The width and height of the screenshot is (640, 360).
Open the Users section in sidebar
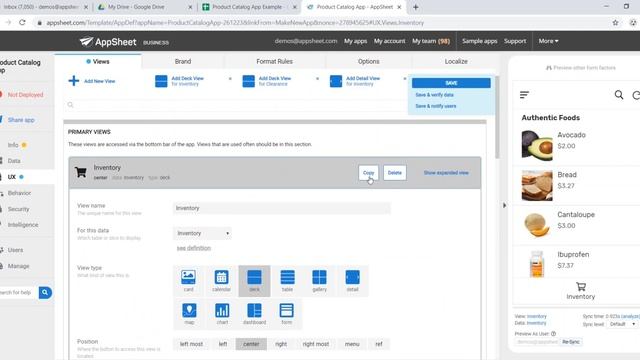tap(16, 250)
